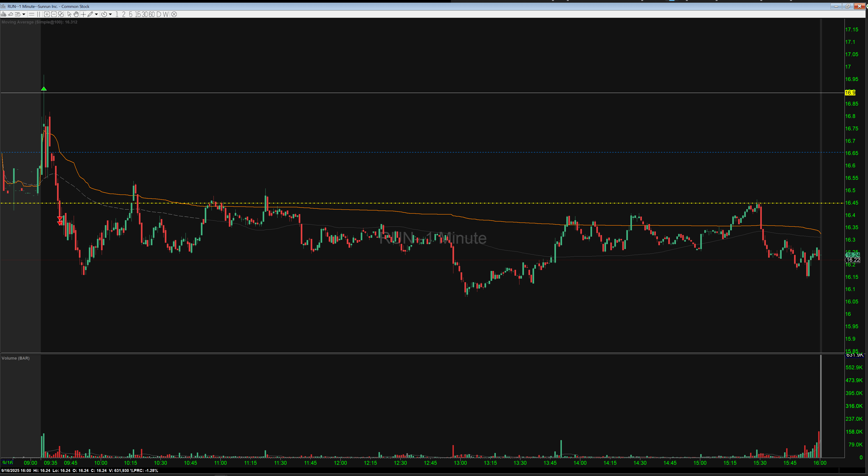Click the W weekly interval button
868x476 pixels.
165,14
